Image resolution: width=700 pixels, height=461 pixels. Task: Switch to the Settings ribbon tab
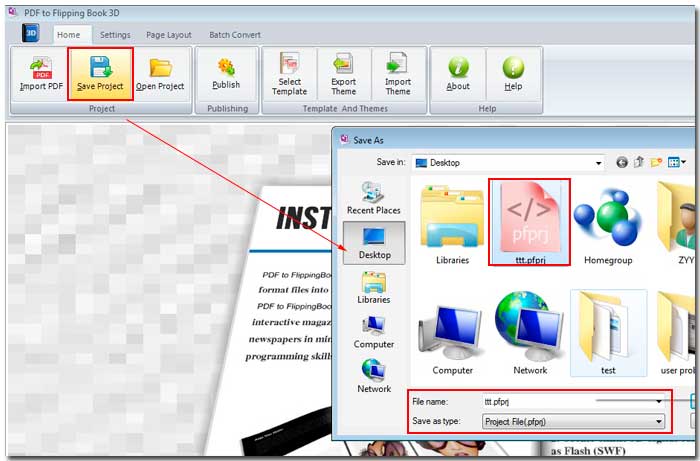tap(115, 35)
